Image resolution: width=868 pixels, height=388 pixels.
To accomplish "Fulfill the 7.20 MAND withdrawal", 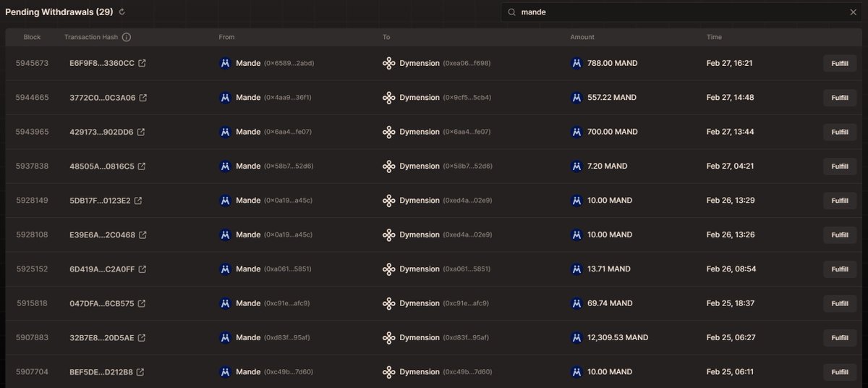I will click(x=840, y=166).
